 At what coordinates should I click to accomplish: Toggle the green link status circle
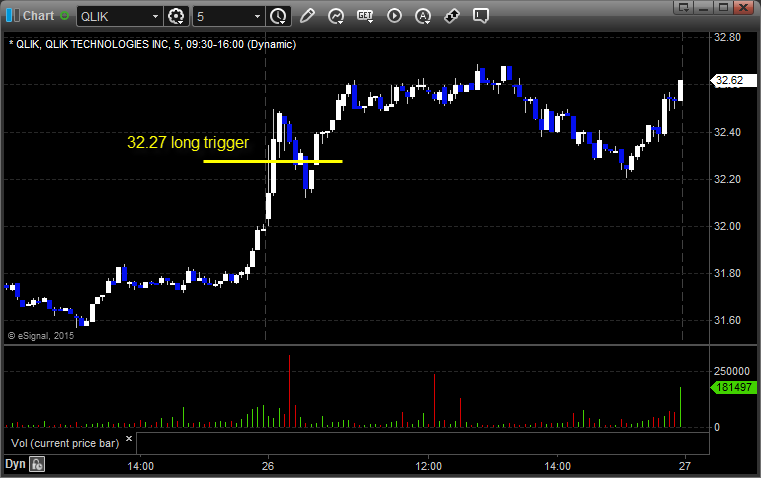[x=64, y=16]
